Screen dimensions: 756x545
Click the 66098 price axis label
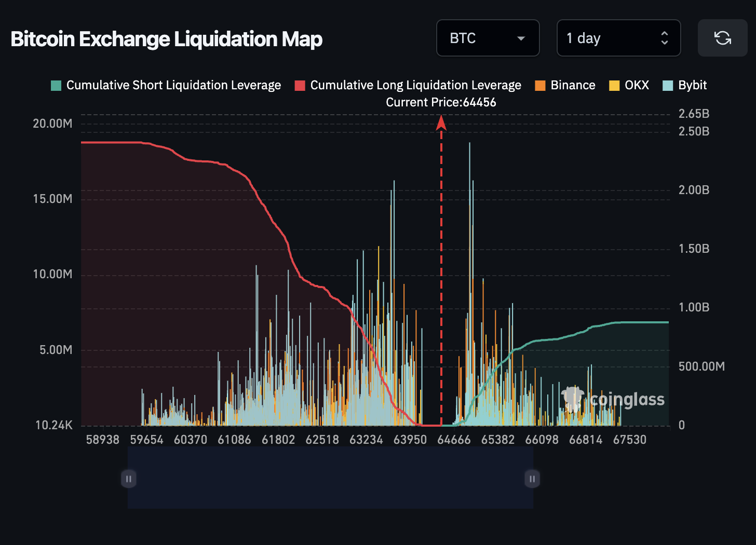pos(542,440)
